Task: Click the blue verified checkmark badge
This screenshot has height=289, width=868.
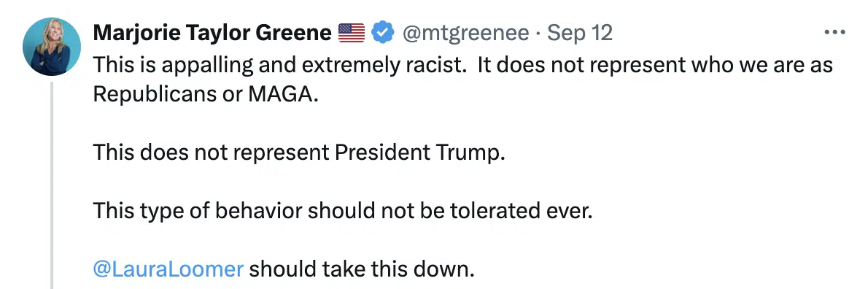Action: (382, 33)
